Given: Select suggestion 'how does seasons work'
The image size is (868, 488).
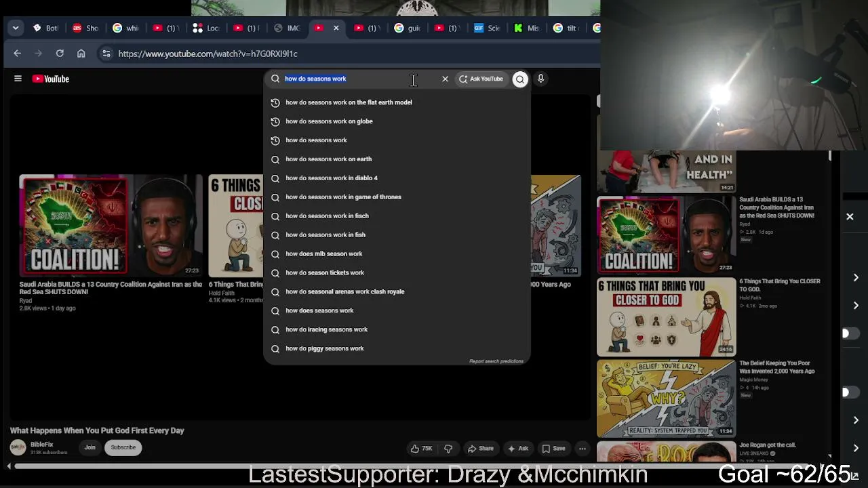Looking at the screenshot, I should 397,311.
